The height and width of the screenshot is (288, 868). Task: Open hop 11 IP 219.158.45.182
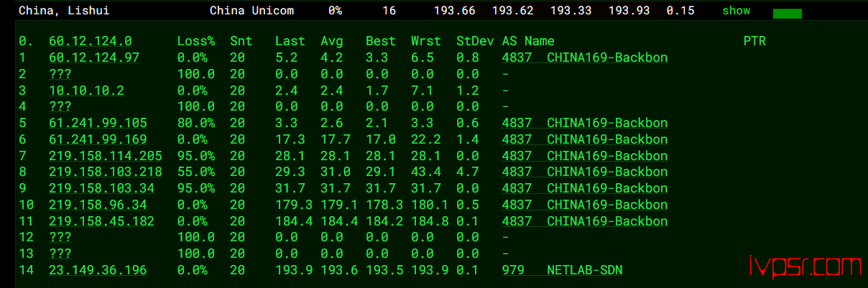click(x=101, y=221)
